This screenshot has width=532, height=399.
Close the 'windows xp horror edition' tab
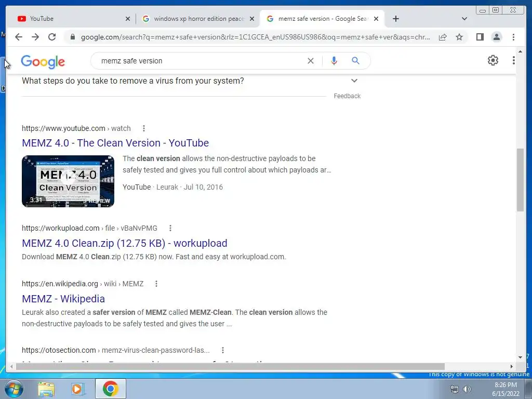tap(252, 19)
